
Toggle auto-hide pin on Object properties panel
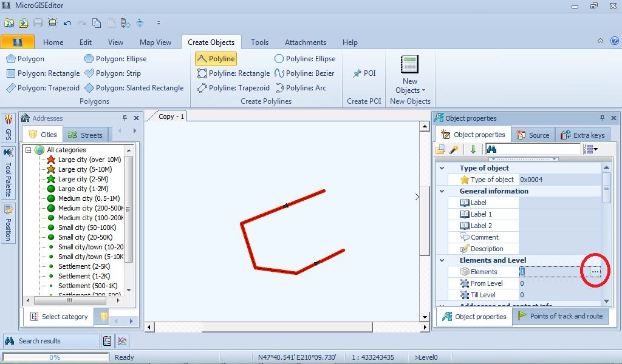(x=602, y=118)
